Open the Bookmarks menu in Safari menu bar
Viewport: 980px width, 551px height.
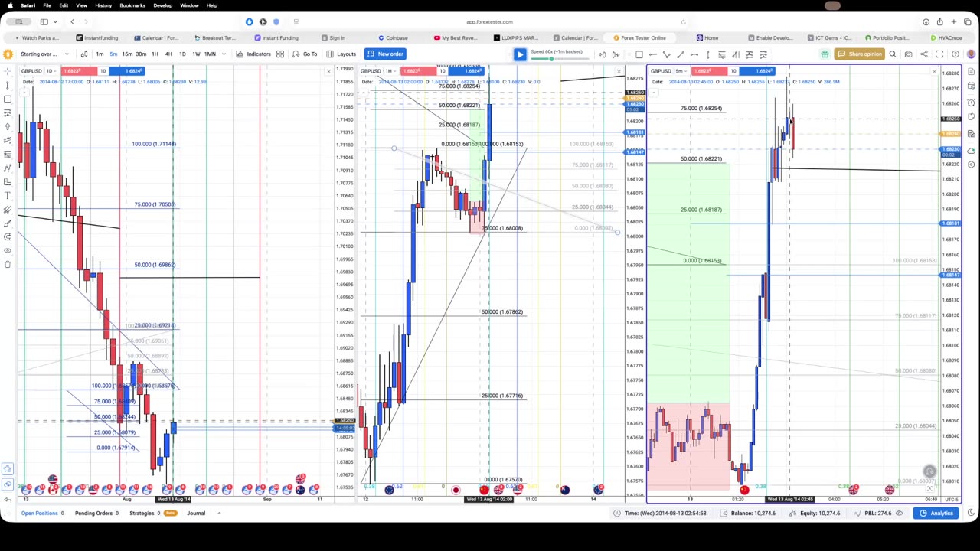132,5
